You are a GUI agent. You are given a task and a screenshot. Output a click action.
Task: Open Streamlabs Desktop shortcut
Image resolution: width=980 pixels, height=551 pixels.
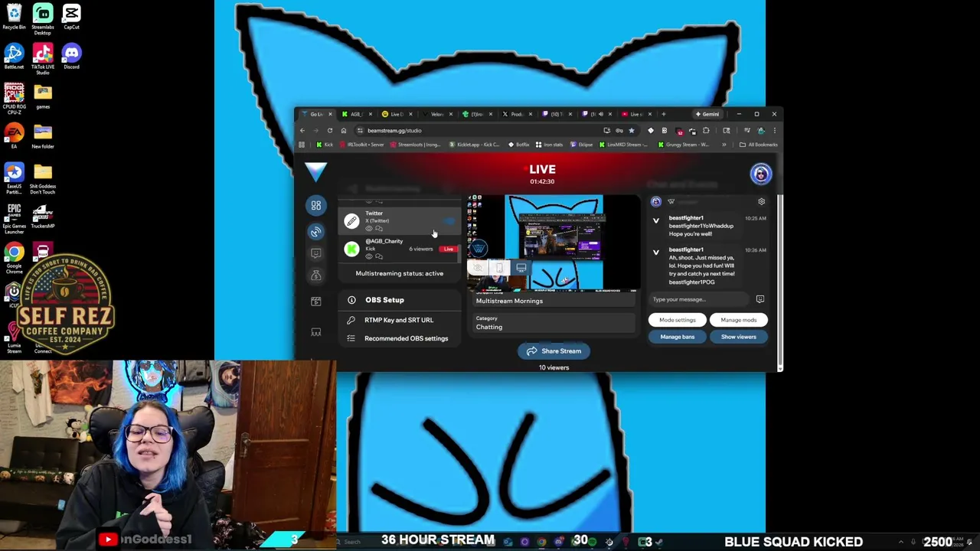(x=43, y=19)
